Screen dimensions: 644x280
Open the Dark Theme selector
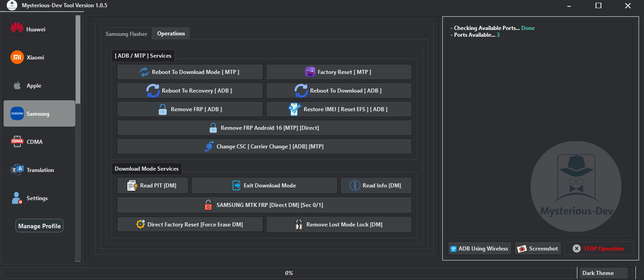point(603,273)
